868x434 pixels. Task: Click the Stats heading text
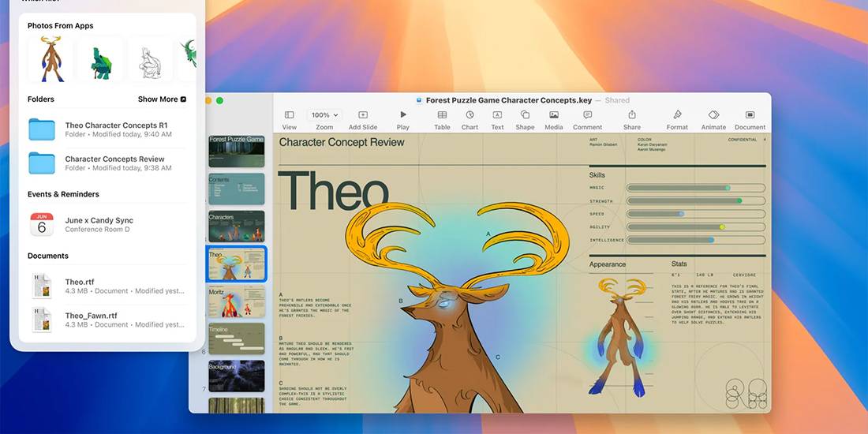coord(679,264)
